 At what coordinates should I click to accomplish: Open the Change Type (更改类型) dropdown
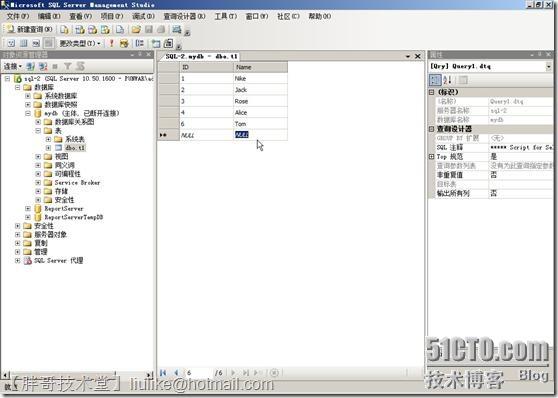[80, 43]
